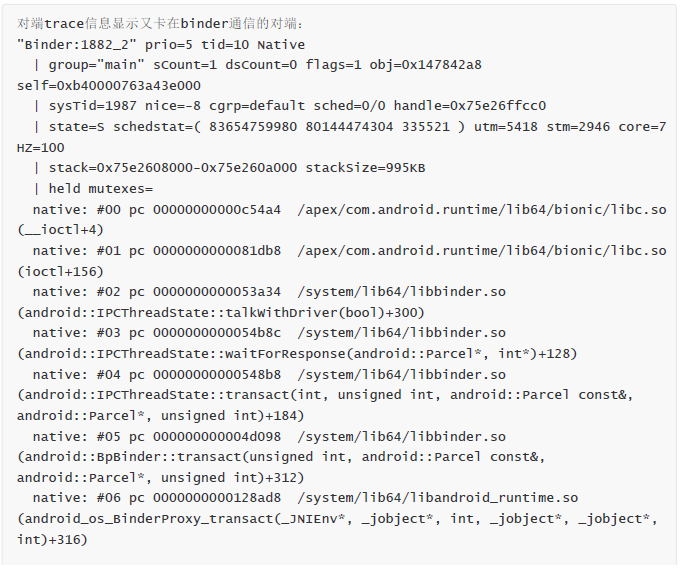Image resolution: width=680 pixels, height=569 pixels.
Task: Click native frame #04 libbinder.so path
Action: click(x=401, y=374)
